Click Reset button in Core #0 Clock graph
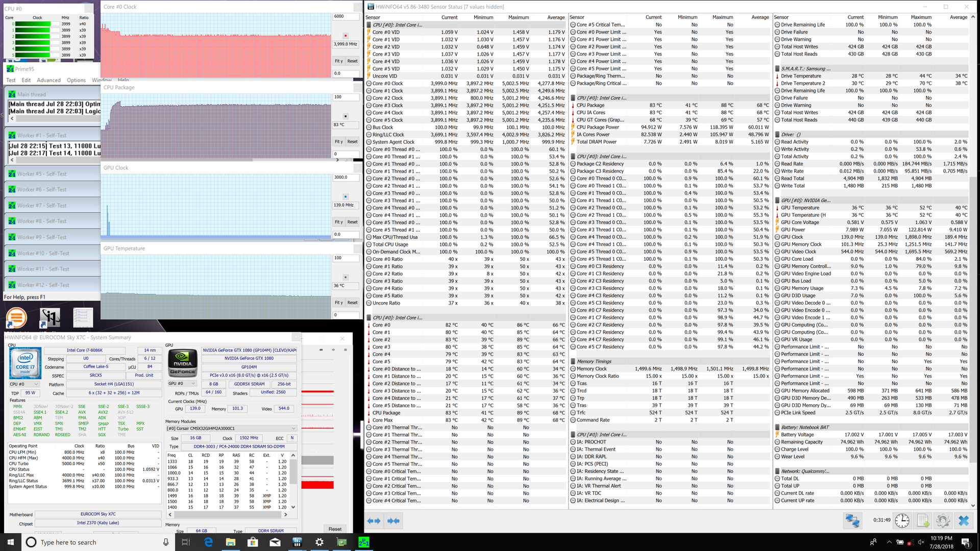The image size is (980, 551). point(352,61)
